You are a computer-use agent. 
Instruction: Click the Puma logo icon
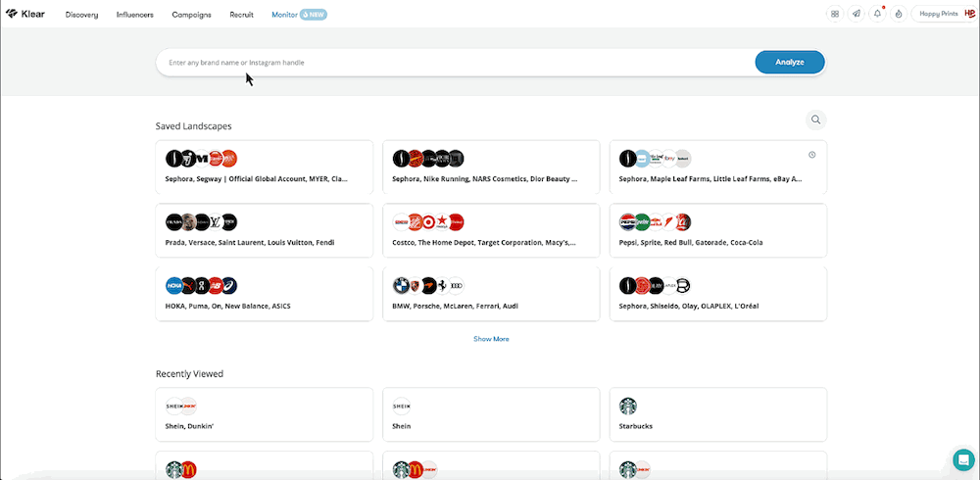pyautogui.click(x=187, y=286)
